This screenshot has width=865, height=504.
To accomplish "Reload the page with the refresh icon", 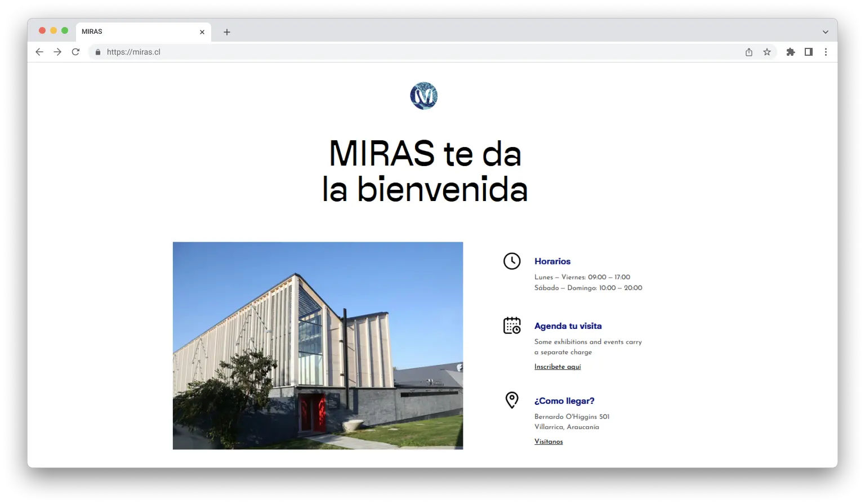I will coord(75,52).
